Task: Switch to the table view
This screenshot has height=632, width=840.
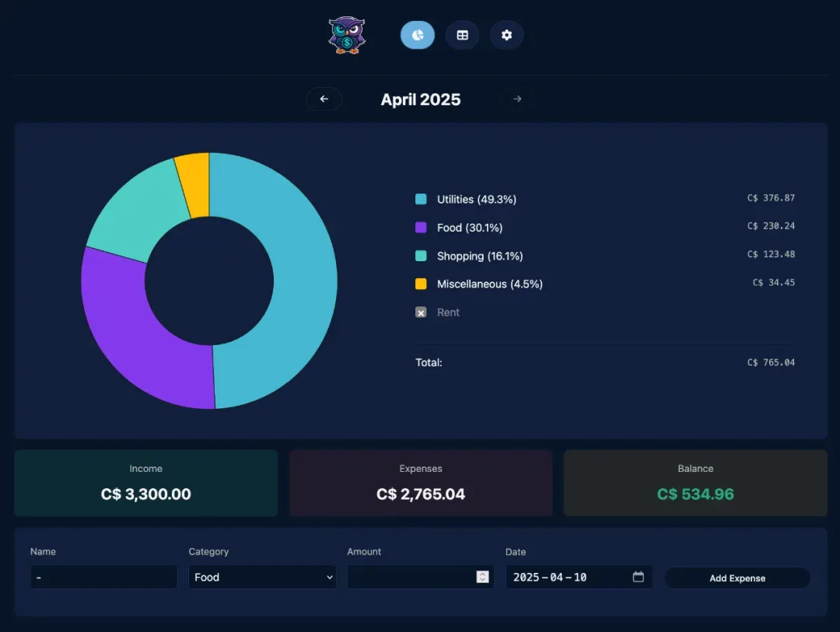Action: coord(462,35)
